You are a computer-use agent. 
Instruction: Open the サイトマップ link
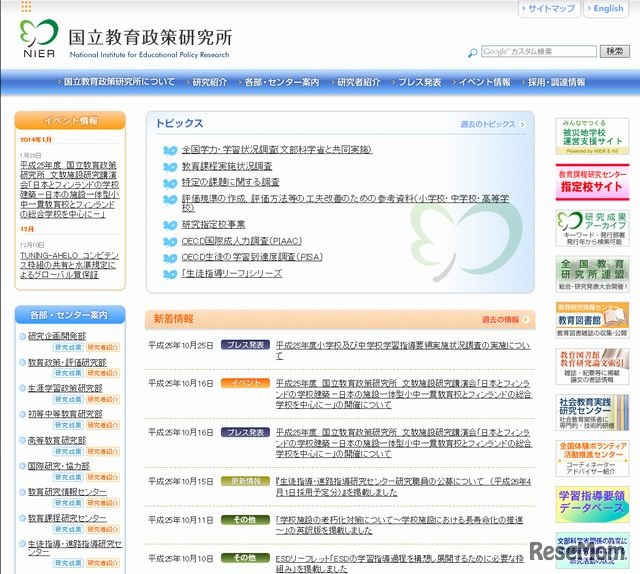pyautogui.click(x=549, y=8)
